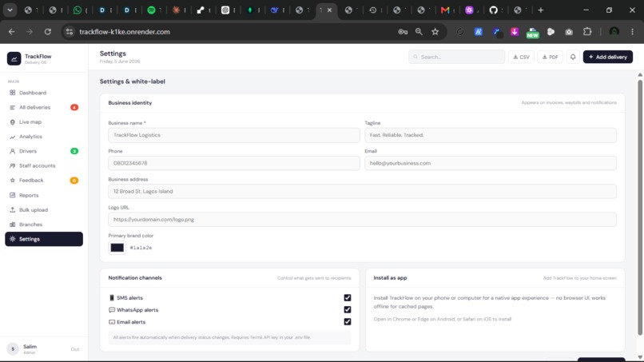Image resolution: width=644 pixels, height=362 pixels.
Task: Toggle the WhatsApp alerts checkbox
Action: [348, 310]
